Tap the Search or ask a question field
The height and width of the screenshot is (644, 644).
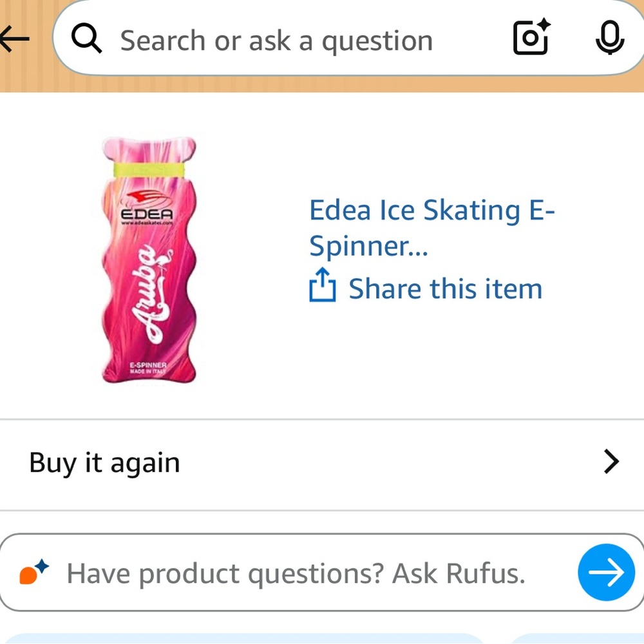pos(277,39)
